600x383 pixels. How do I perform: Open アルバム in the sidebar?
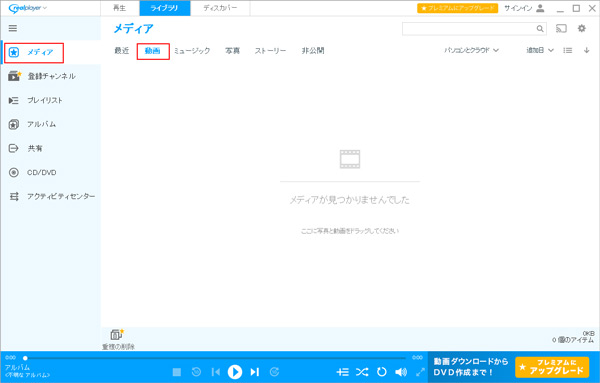click(x=51, y=124)
